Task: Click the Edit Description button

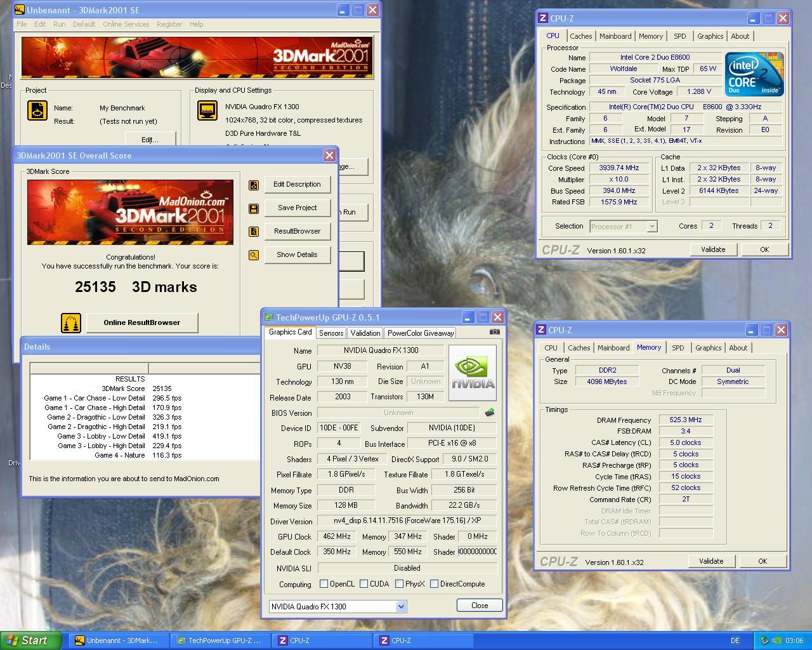Action: point(297,185)
